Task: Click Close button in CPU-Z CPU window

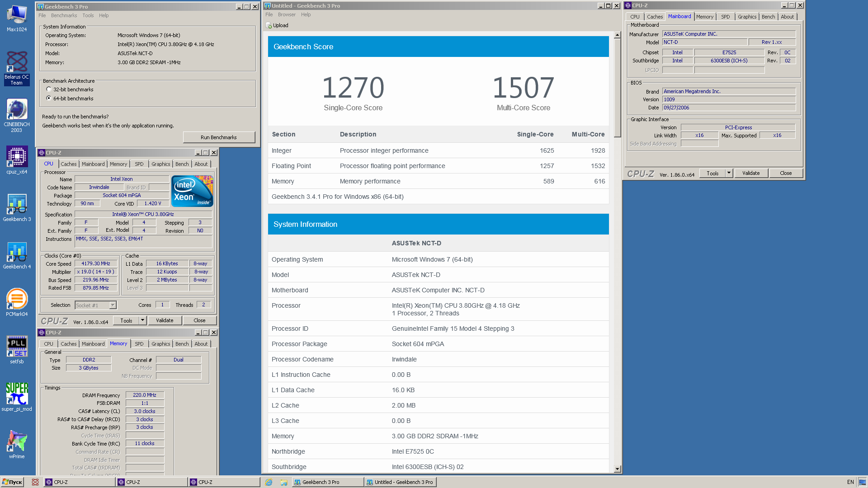Action: 199,320
